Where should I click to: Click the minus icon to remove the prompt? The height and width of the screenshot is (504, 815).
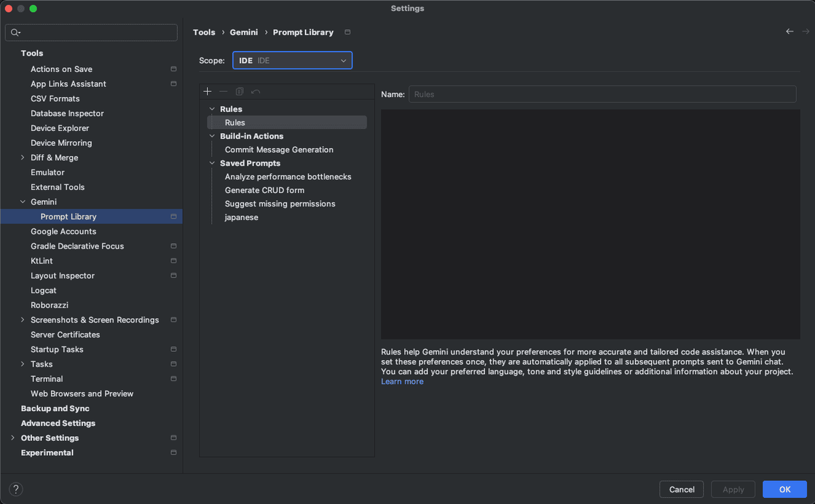tap(223, 92)
